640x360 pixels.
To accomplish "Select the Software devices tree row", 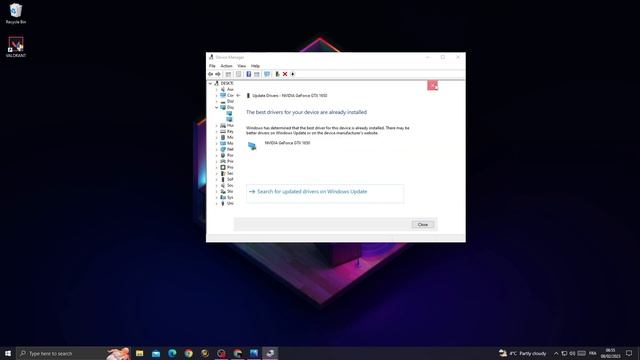I will (227, 180).
